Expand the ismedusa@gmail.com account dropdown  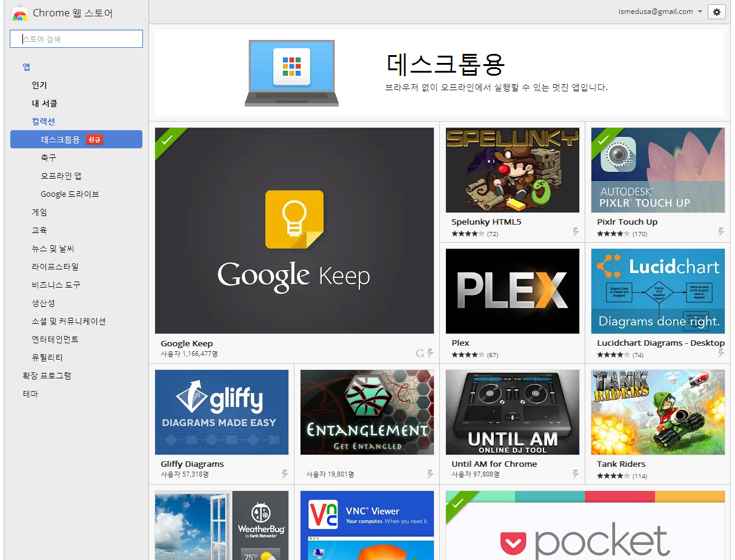click(660, 12)
